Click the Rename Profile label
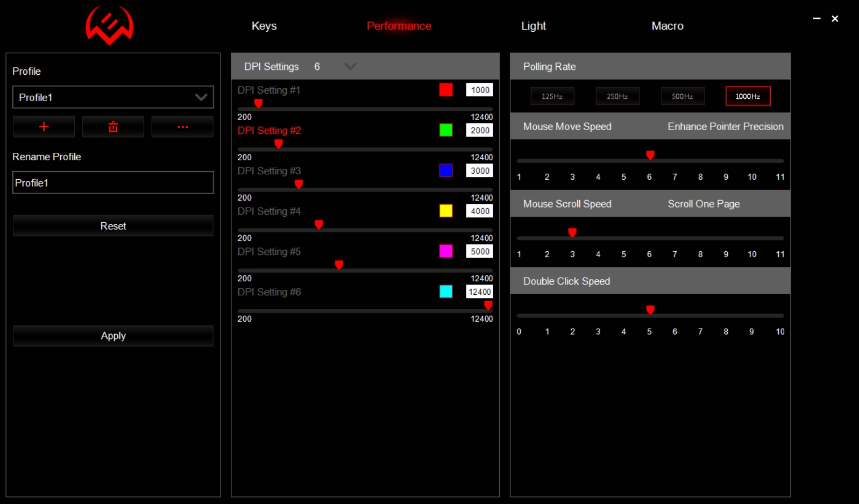The height and width of the screenshot is (504, 859). tap(47, 157)
